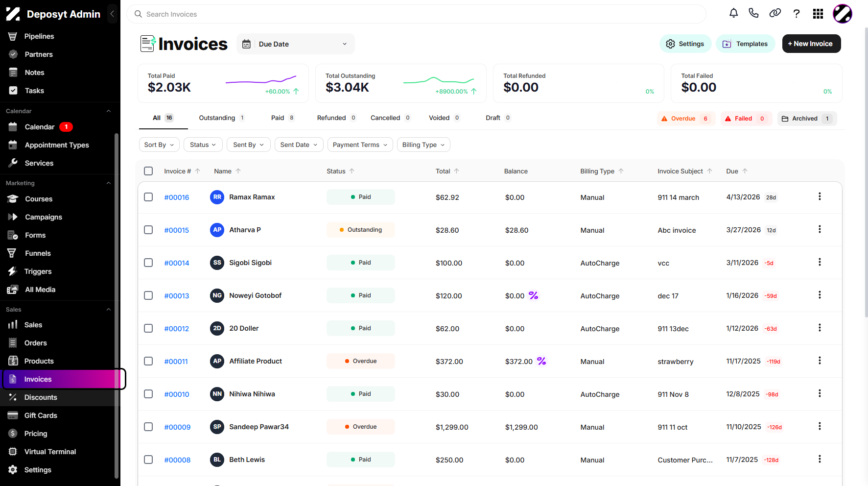Image resolution: width=868 pixels, height=486 pixels.
Task: Open row actions for invoice #00011
Action: (x=820, y=361)
